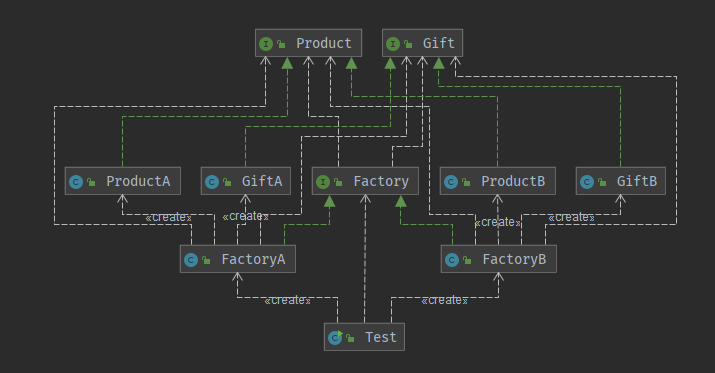Select the FactoryA class label

254,259
